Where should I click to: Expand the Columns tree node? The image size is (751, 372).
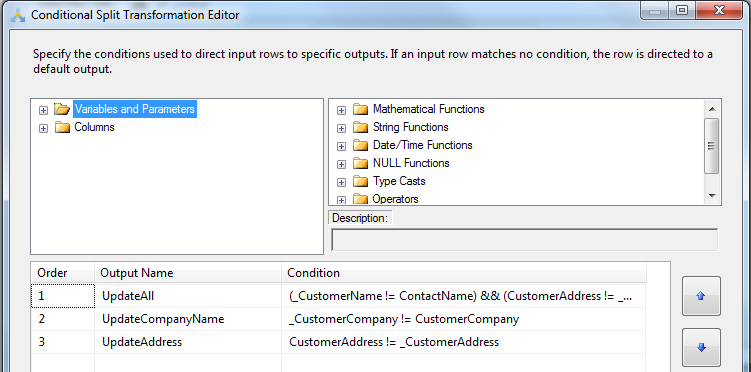point(44,128)
